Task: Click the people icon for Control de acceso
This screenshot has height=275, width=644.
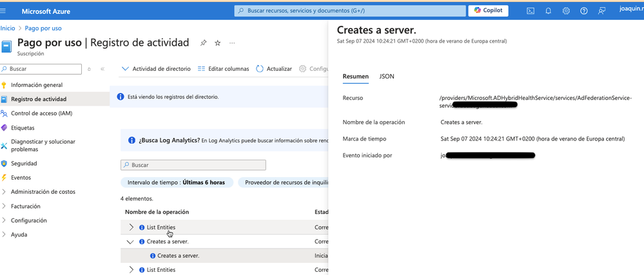Action: point(4,113)
